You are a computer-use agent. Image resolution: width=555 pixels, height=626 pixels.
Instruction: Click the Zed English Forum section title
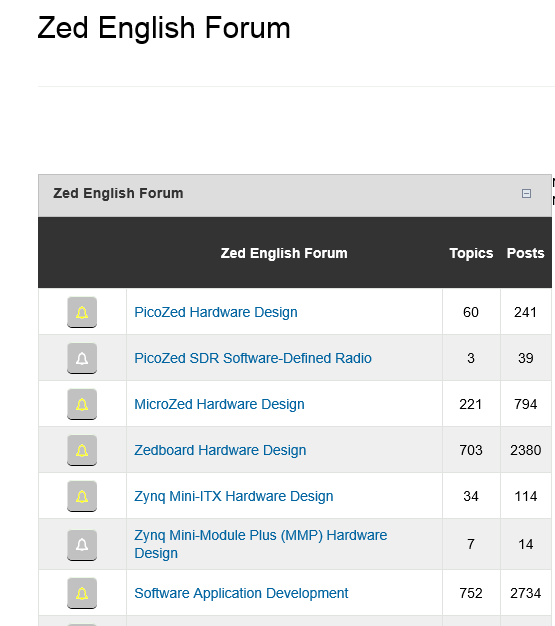[x=118, y=193]
